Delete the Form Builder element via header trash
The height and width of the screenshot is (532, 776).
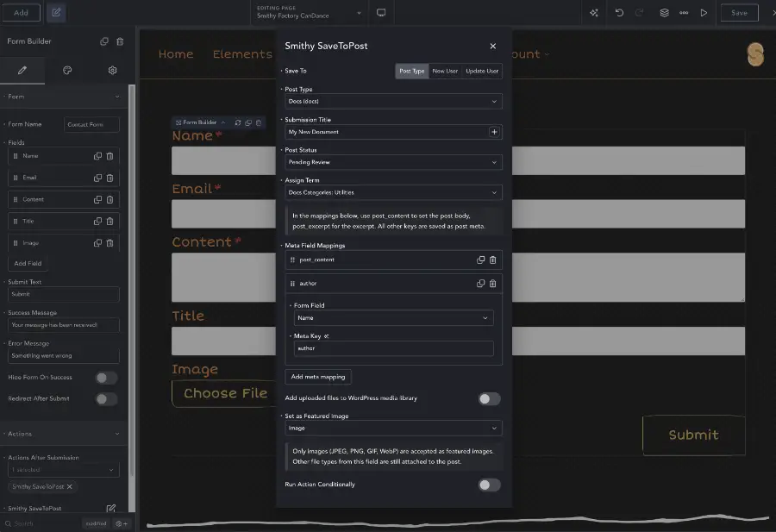coord(120,41)
